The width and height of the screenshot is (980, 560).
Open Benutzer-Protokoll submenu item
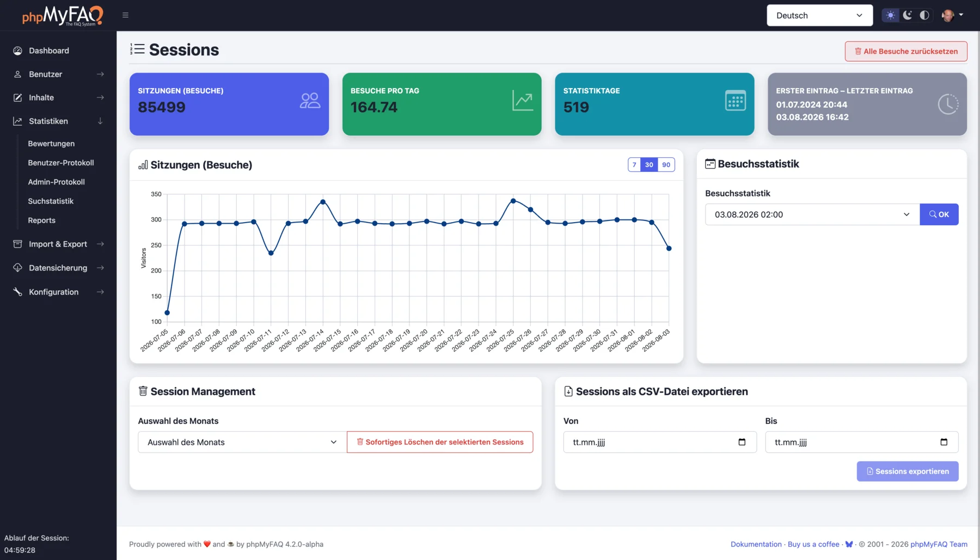point(61,163)
